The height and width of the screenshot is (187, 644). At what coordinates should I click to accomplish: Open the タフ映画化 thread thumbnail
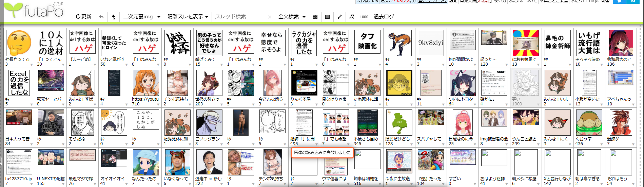tap(367, 43)
